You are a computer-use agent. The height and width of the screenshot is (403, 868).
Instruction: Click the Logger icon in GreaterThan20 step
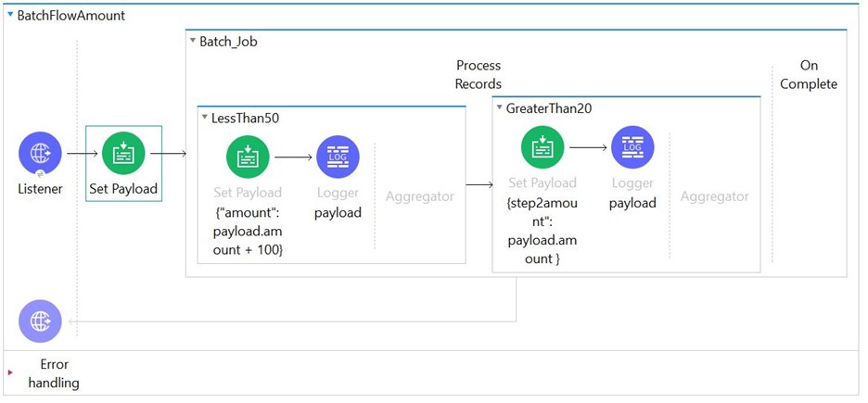coord(632,147)
